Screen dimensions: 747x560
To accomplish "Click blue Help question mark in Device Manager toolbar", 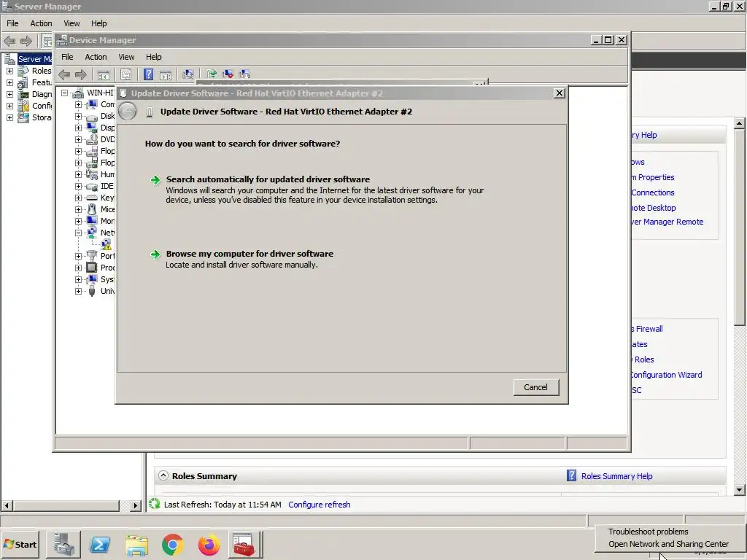I will [x=149, y=74].
